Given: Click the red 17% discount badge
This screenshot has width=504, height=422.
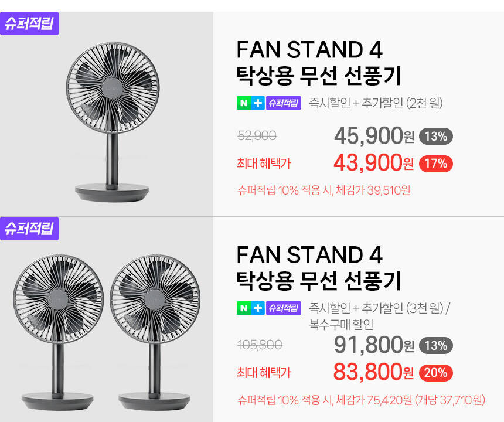Looking at the screenshot, I should point(435,164).
